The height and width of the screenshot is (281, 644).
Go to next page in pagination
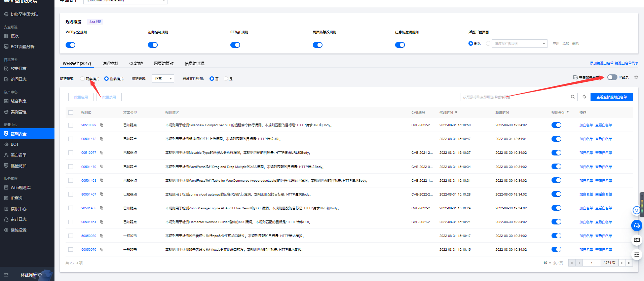pos(622,263)
